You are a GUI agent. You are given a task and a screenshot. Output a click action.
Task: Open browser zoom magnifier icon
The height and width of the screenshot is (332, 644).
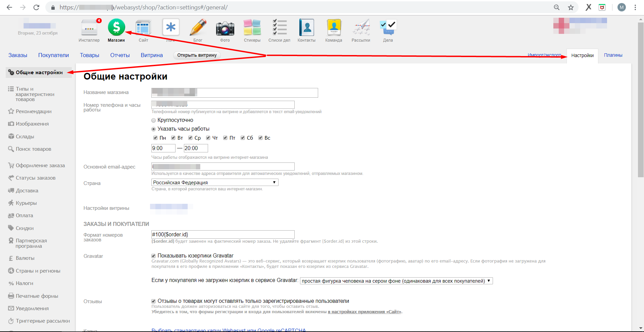coord(556,7)
